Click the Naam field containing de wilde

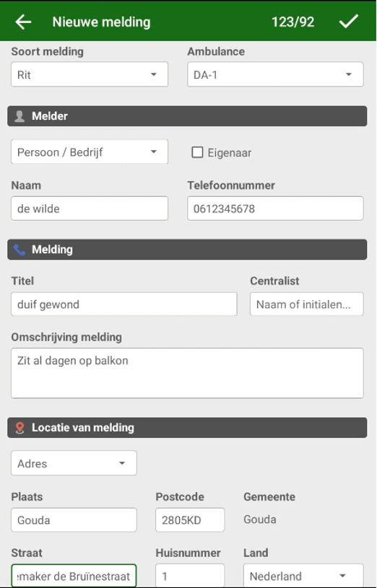click(90, 209)
